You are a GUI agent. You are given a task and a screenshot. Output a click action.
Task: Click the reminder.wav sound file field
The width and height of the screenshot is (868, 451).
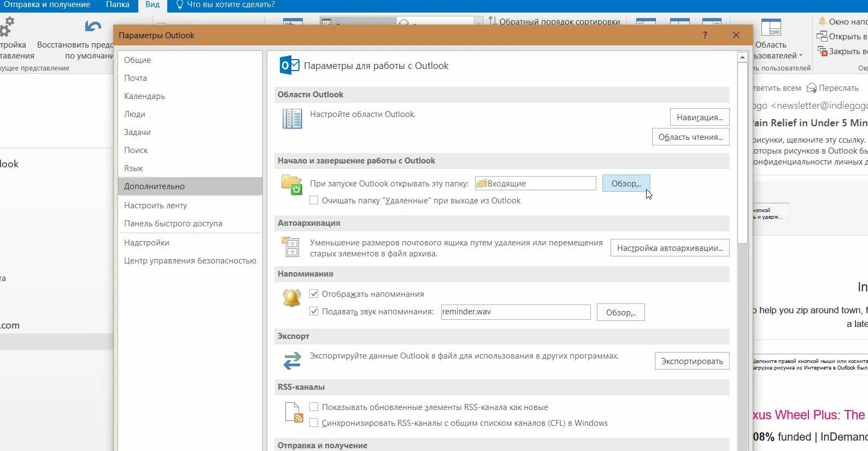click(515, 312)
